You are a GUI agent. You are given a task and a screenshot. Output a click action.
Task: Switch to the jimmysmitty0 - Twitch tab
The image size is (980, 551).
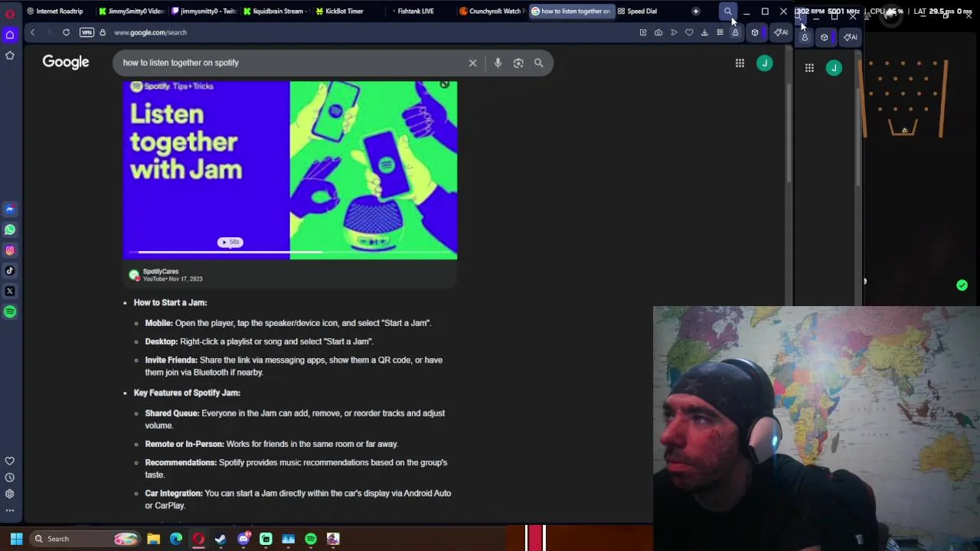[x=204, y=11]
